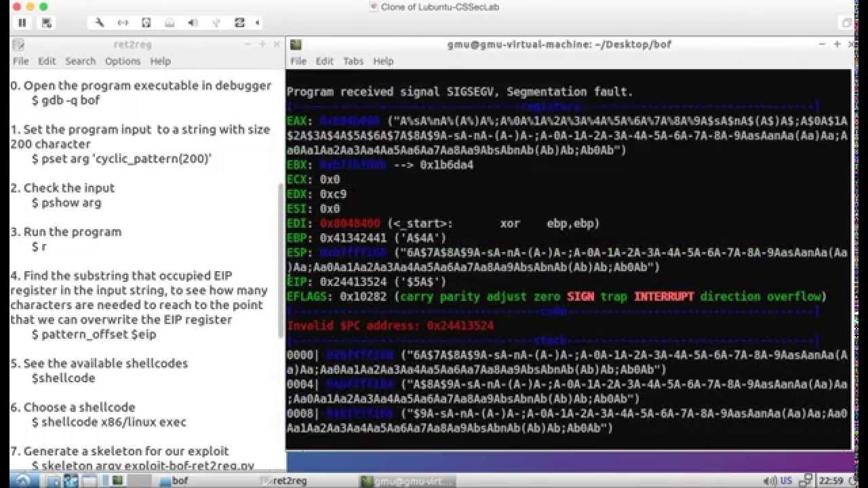Click the EBP: 0x41342441 register line
This screenshot has height=488, width=868.
(x=367, y=238)
